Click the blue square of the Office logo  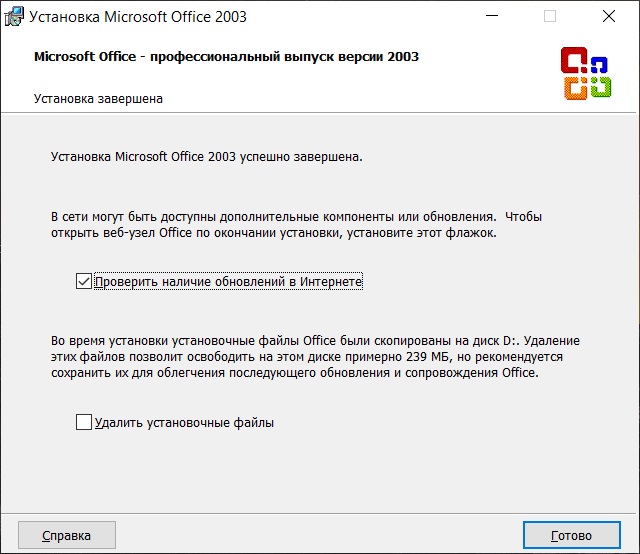pos(599,65)
